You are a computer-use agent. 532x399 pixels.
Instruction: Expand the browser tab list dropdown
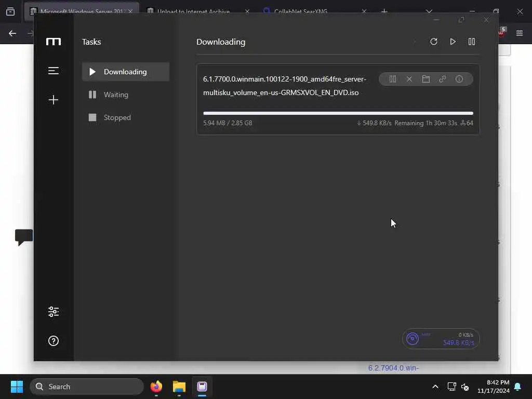coord(429,11)
